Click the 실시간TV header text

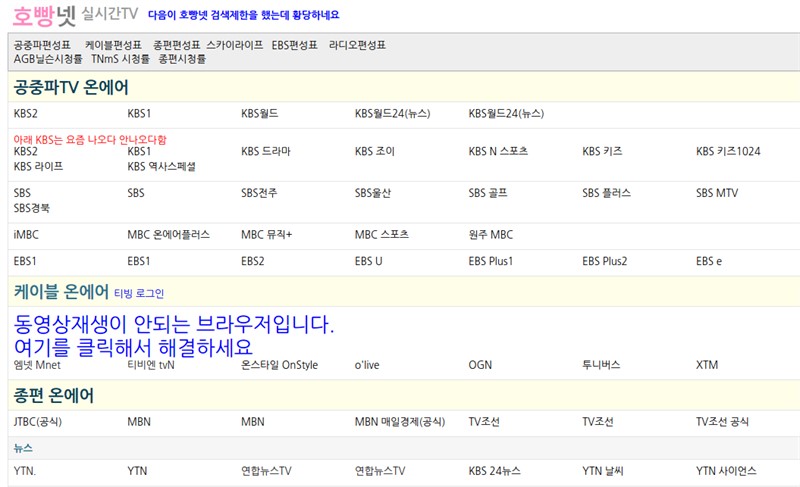pos(110,14)
